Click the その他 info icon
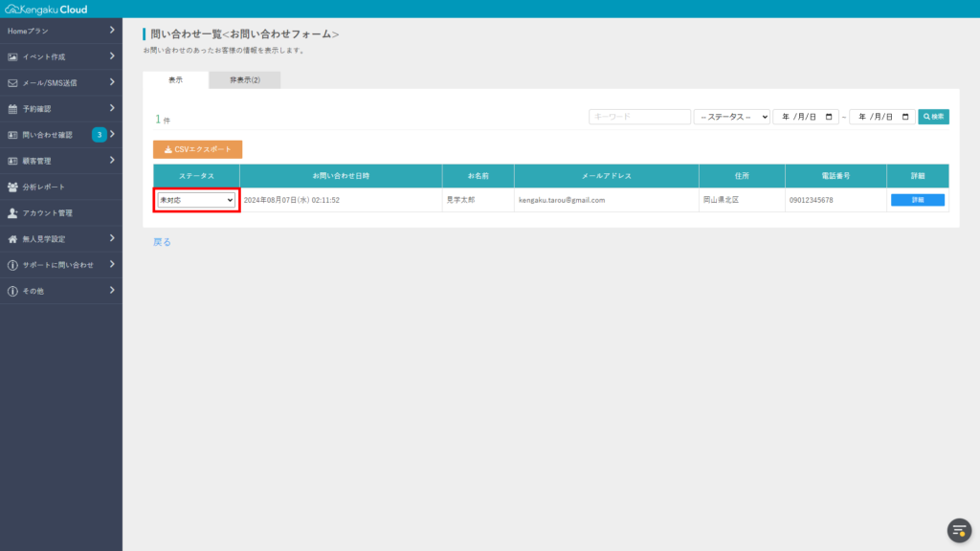Viewport: 980px width, 551px height. (x=12, y=291)
